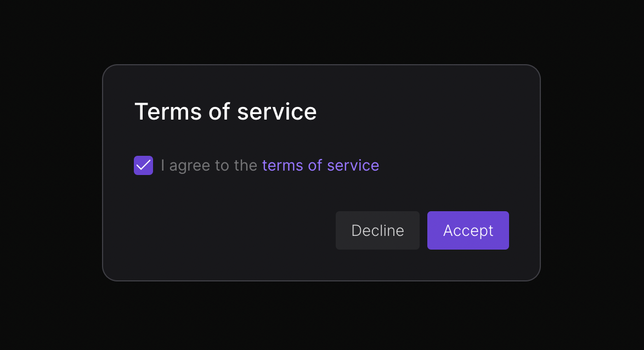Choose Accept next to Decline

(x=468, y=230)
